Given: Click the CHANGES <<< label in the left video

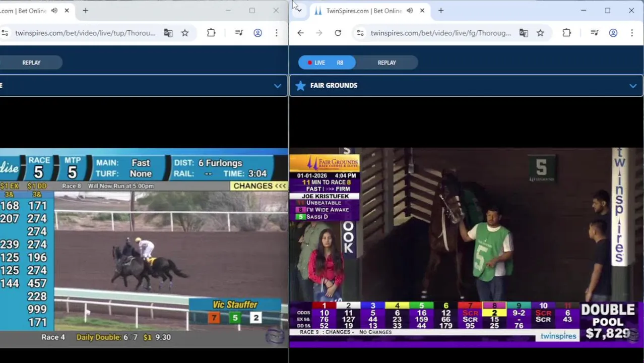Looking at the screenshot, I should pyautogui.click(x=260, y=186).
